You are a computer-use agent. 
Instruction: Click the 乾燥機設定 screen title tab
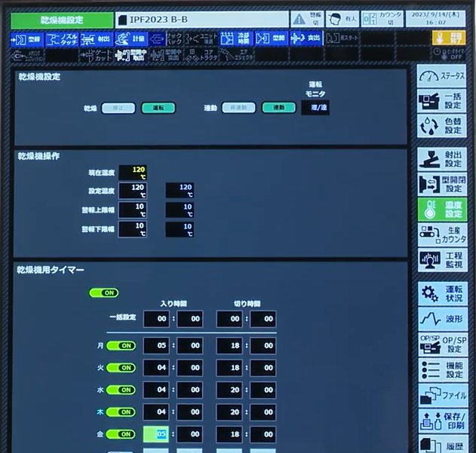(62, 20)
